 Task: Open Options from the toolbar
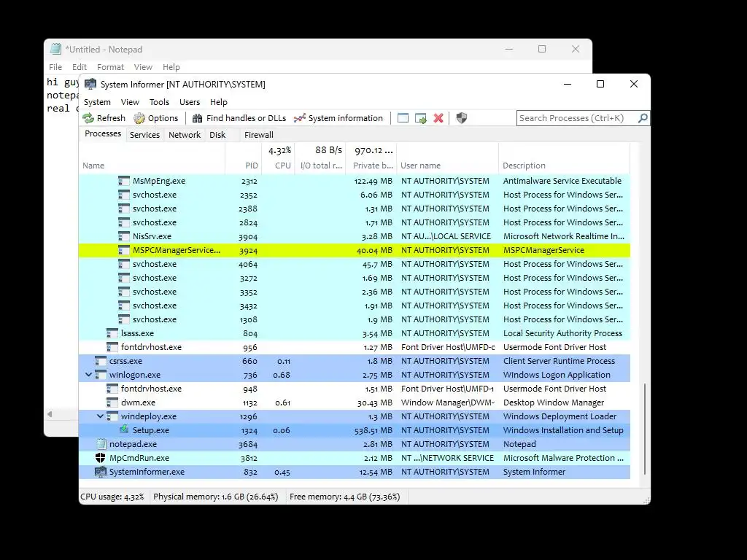pyautogui.click(x=156, y=118)
